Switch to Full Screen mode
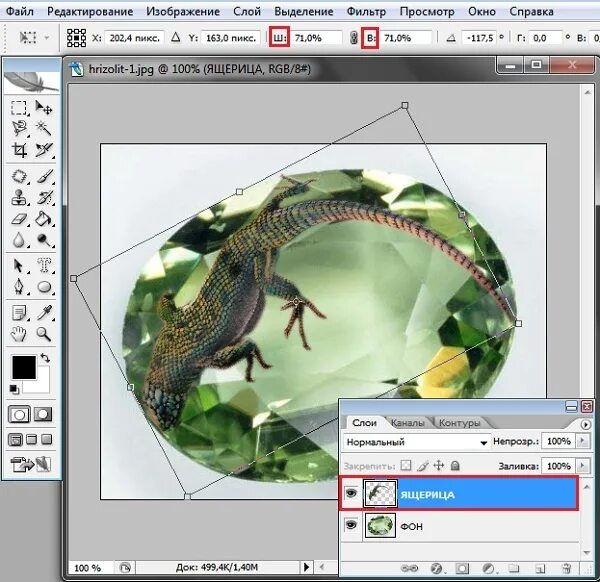This screenshot has width=600, height=582. click(x=47, y=439)
